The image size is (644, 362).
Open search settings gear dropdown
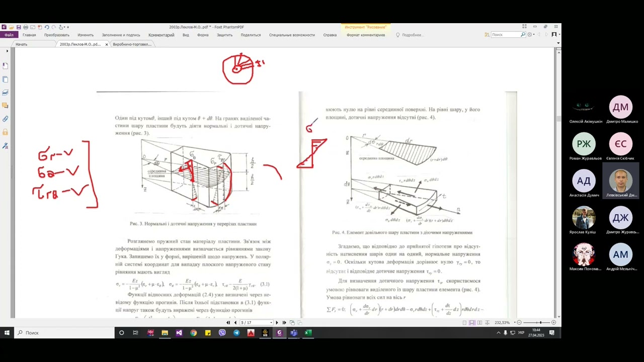(531, 34)
